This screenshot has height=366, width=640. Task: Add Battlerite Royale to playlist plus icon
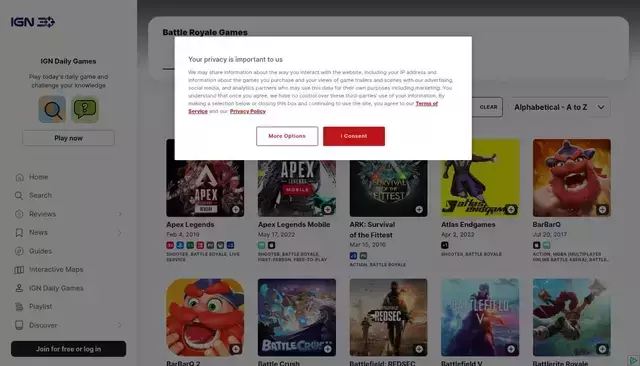602,349
